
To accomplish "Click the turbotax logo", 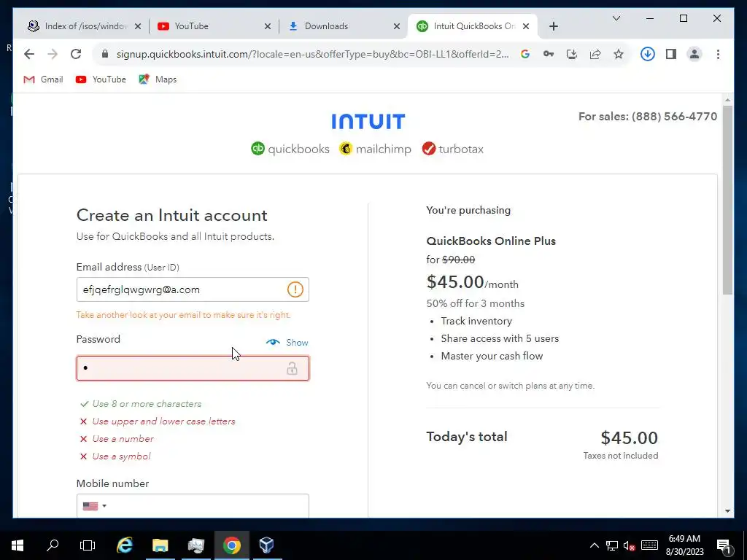I will pos(452,149).
